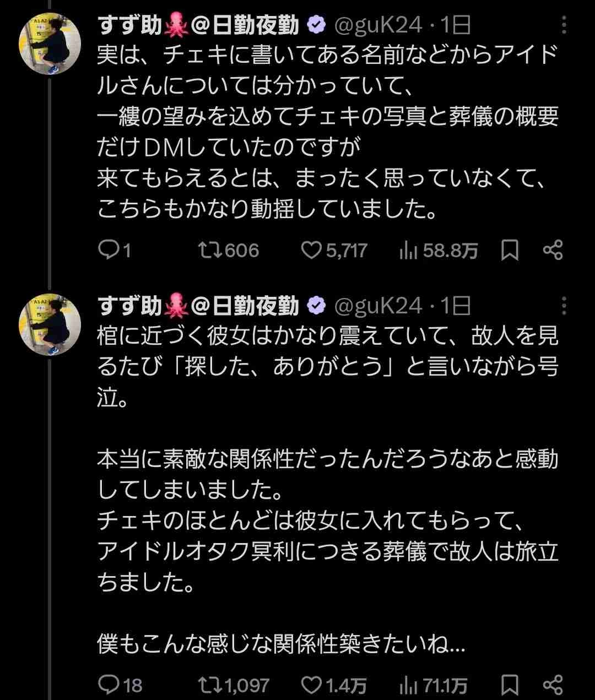Viewport: 595px width, 700px height.
Task: Like the tweet with 1.4万 likes
Action: click(x=312, y=685)
